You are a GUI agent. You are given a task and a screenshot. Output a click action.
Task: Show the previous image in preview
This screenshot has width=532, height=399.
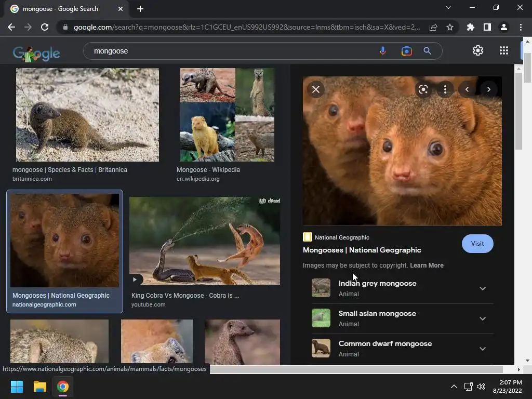pos(467,89)
